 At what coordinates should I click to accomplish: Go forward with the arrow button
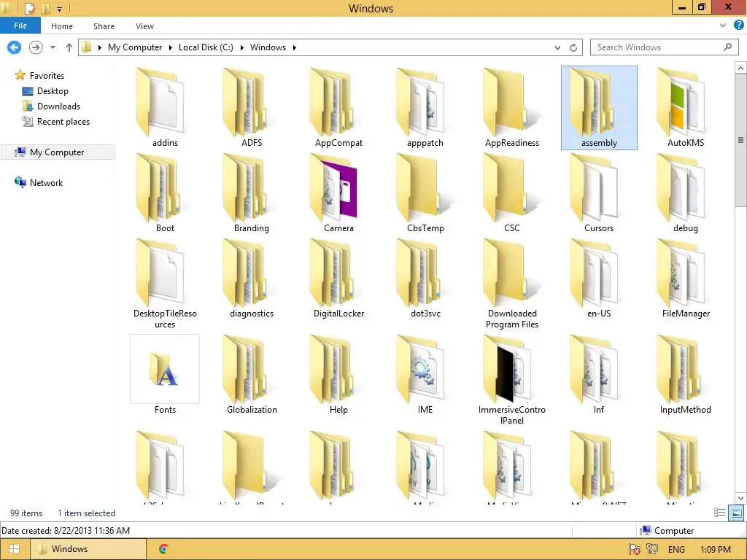point(36,47)
